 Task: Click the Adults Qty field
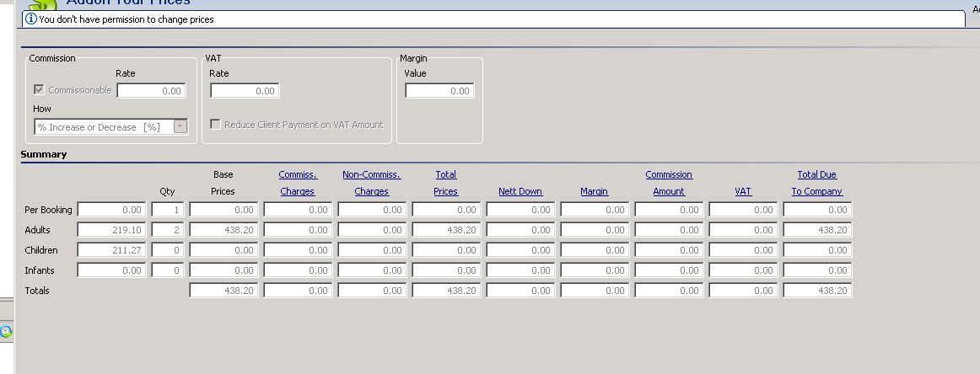click(168, 230)
